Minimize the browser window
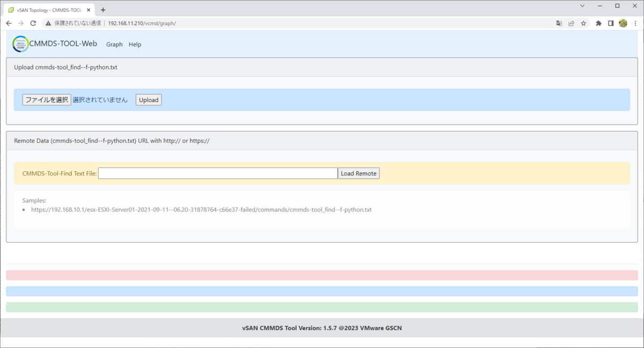The width and height of the screenshot is (644, 348). [x=600, y=5]
